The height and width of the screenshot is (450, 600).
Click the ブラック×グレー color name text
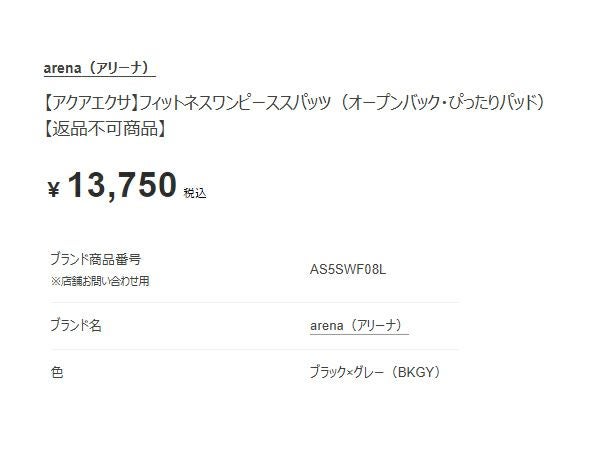pyautogui.click(x=347, y=372)
